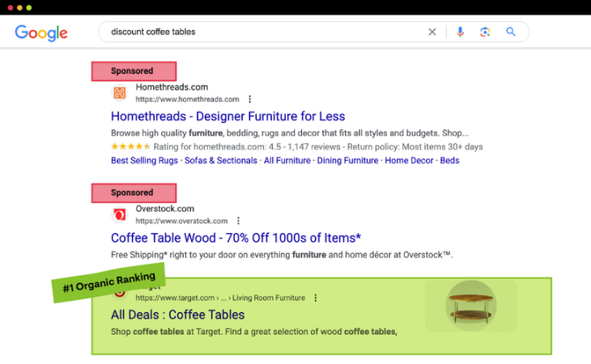Open more options for Target result
The width and height of the screenshot is (591, 364).
click(315, 298)
